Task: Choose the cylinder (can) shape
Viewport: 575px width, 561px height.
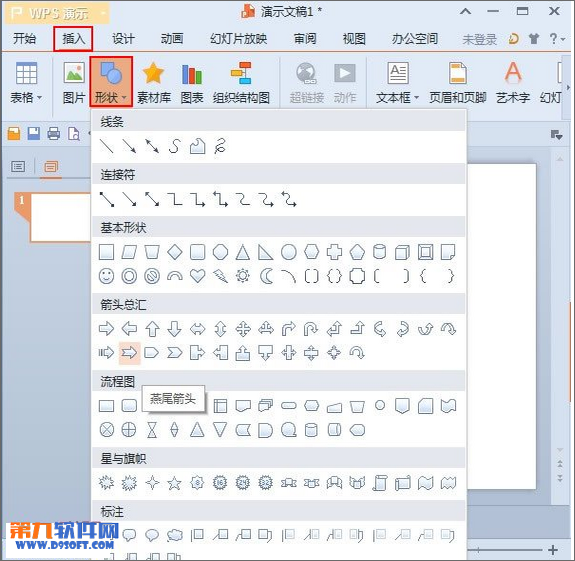Action: click(x=380, y=252)
